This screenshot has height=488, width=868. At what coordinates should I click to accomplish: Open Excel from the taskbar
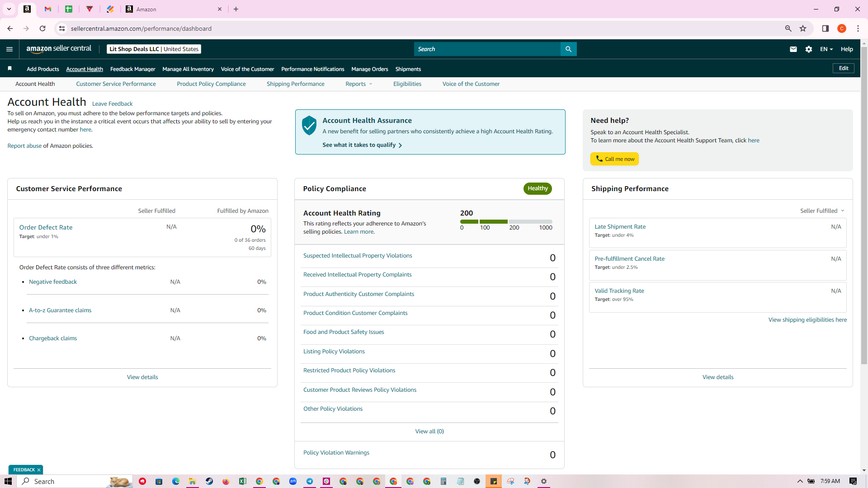pos(243,481)
